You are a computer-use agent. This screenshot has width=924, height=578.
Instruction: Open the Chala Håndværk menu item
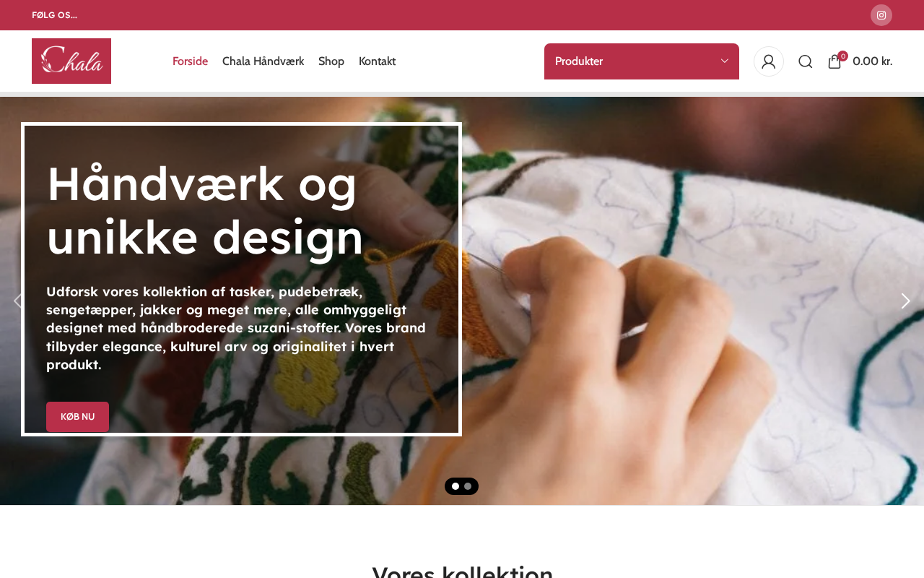[263, 61]
